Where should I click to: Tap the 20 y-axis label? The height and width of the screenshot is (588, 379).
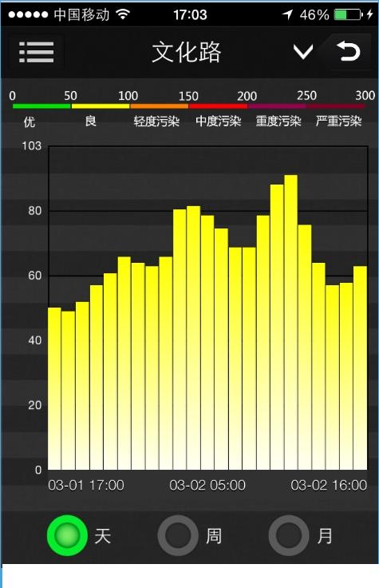coord(35,405)
